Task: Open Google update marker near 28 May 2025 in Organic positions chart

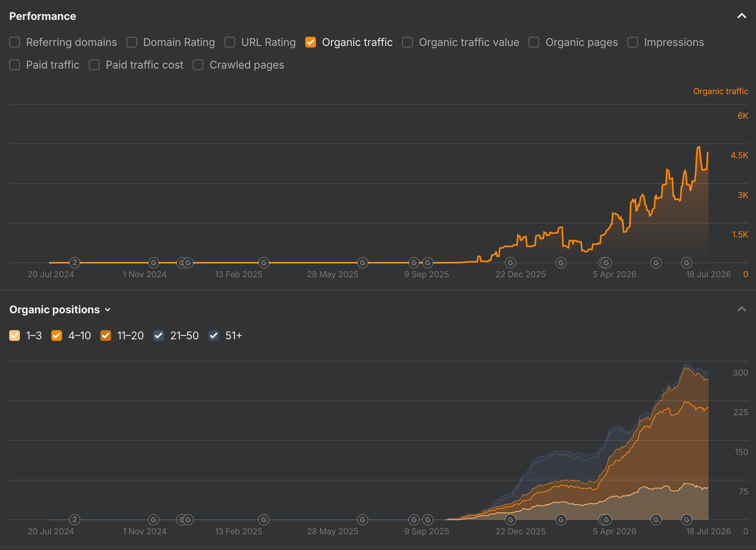Action: tap(363, 520)
